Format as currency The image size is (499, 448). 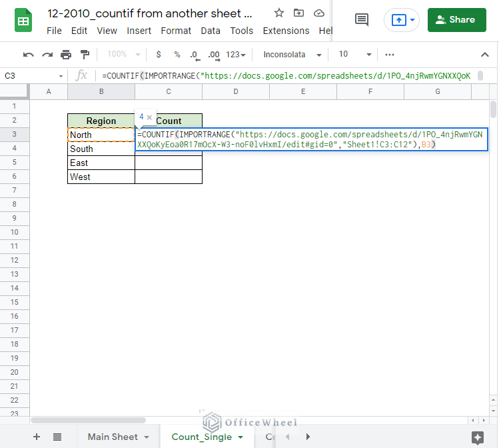click(159, 55)
